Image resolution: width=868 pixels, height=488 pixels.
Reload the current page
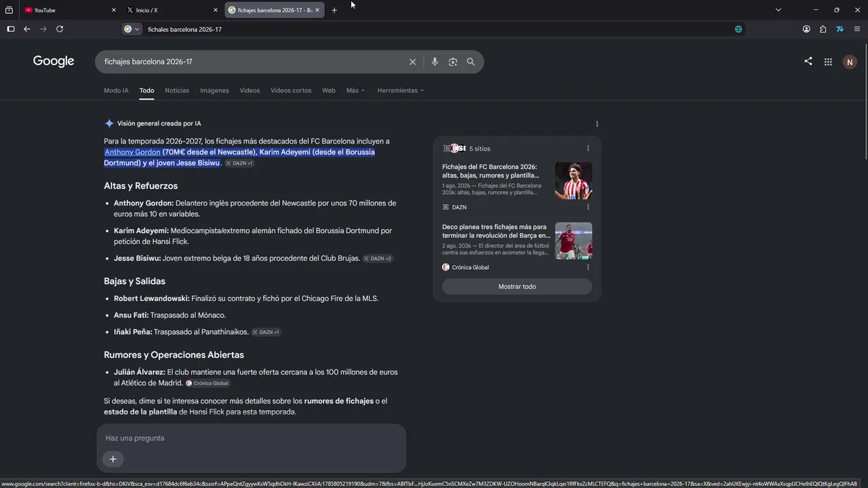60,29
